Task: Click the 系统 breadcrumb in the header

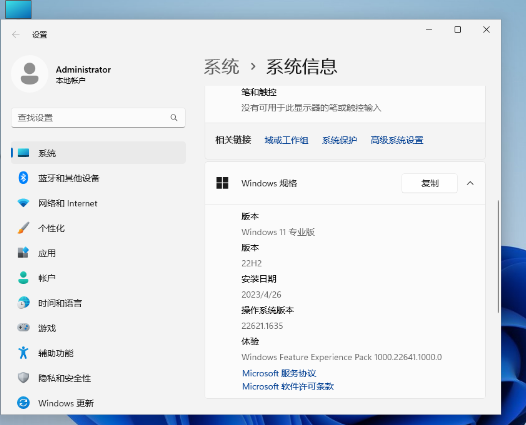Action: pyautogui.click(x=222, y=66)
